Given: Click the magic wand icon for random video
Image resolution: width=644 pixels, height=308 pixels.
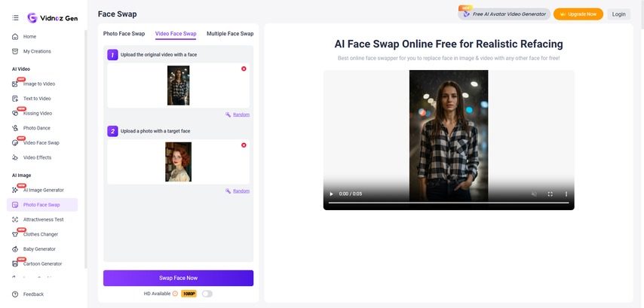Looking at the screenshot, I should (228, 114).
